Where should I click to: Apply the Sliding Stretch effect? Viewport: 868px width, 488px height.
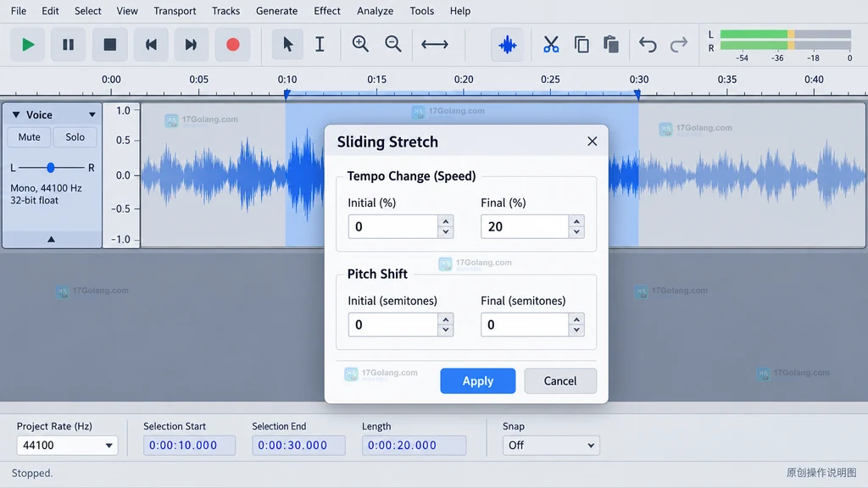coord(478,380)
